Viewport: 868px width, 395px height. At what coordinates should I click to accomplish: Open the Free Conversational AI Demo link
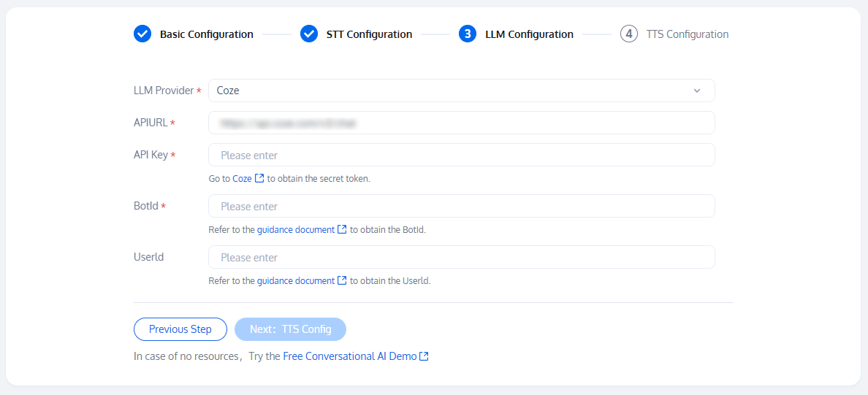[349, 356]
